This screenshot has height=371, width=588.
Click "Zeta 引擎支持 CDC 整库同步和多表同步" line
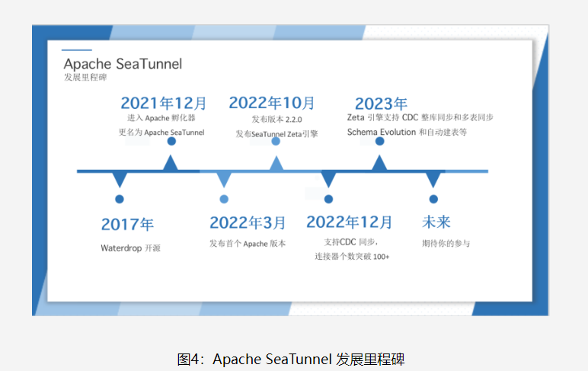(420, 117)
